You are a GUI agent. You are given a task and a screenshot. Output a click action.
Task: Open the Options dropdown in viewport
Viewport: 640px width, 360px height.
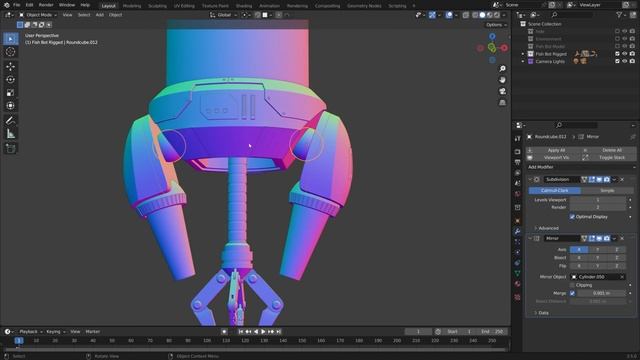click(496, 25)
